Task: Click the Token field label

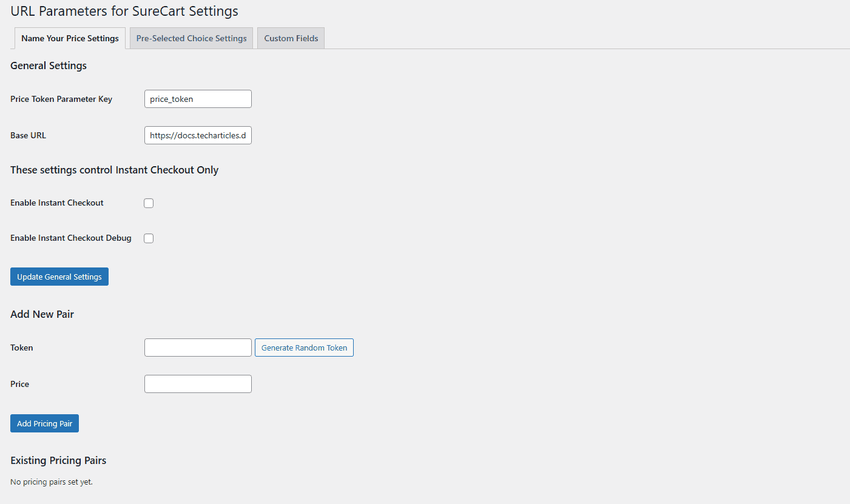Action: click(x=22, y=348)
